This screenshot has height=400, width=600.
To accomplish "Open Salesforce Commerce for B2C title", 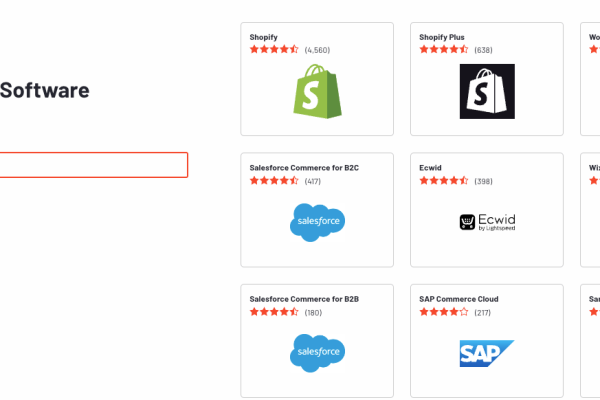I will pyautogui.click(x=304, y=168).
